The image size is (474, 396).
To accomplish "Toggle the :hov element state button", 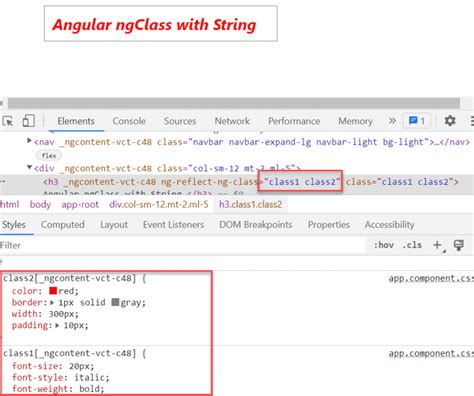I will [383, 245].
